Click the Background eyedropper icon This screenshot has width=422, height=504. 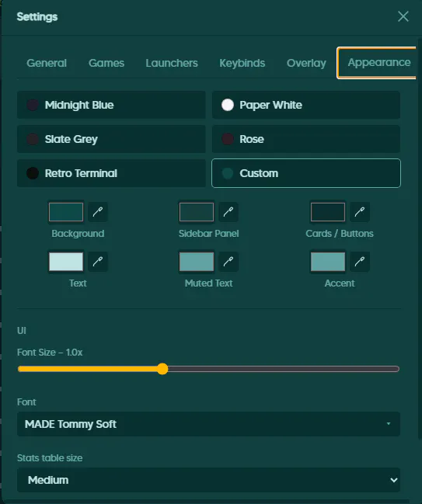pyautogui.click(x=98, y=212)
